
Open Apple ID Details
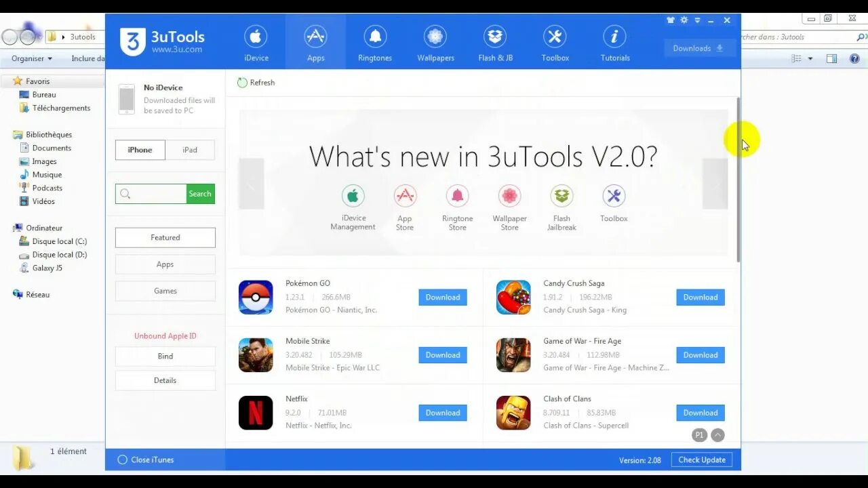[165, 380]
